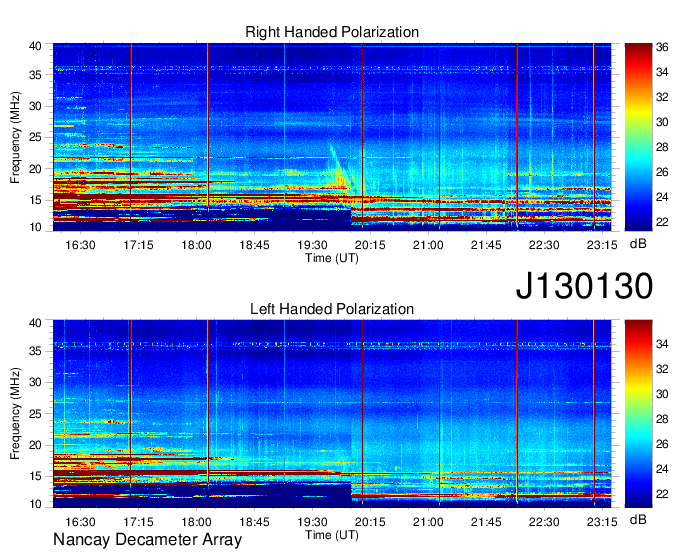Click the 18:45 time tick of the bottom plot
Screen dimensions: 680x552
254,522
